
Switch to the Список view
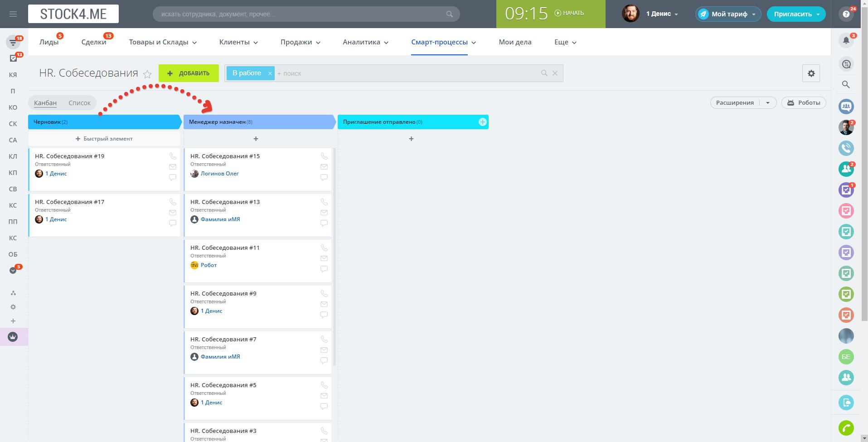[80, 103]
